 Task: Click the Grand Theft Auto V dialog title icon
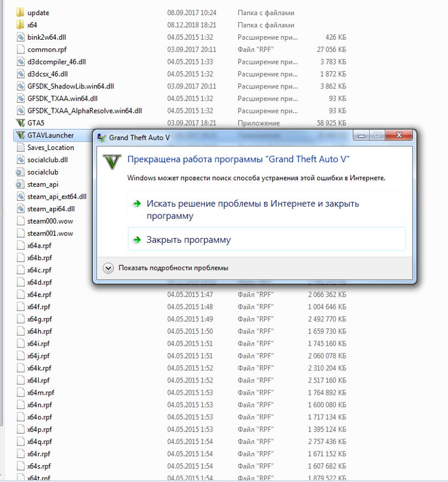point(102,137)
